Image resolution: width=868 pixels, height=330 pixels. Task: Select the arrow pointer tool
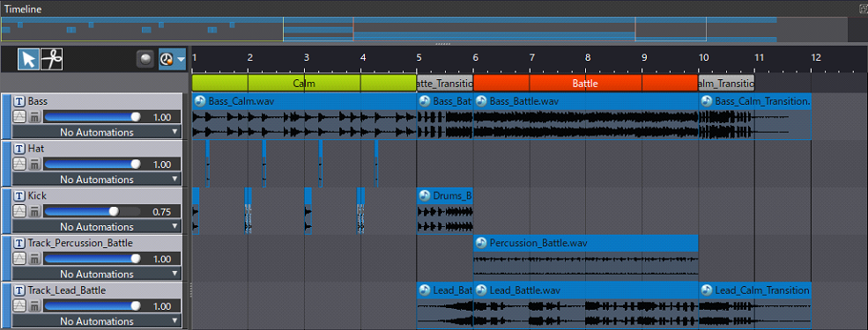[28, 59]
